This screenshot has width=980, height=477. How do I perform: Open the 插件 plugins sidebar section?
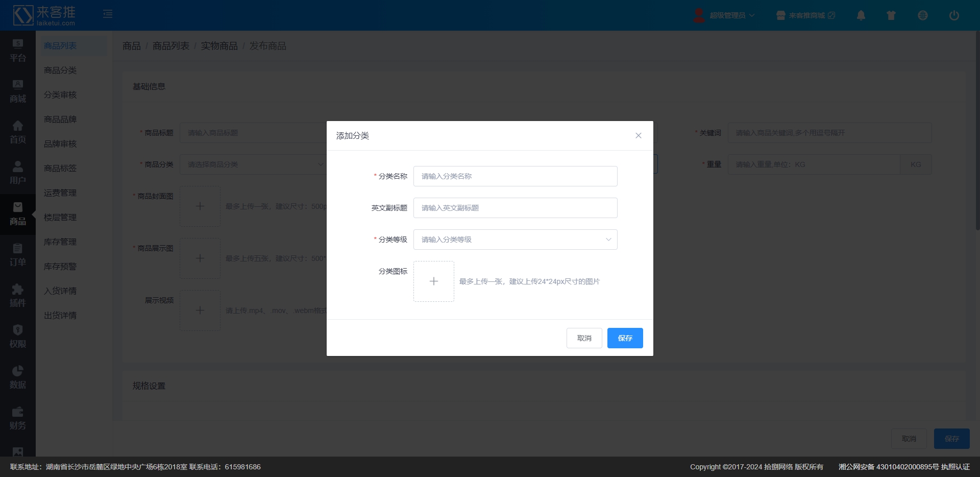(18, 296)
